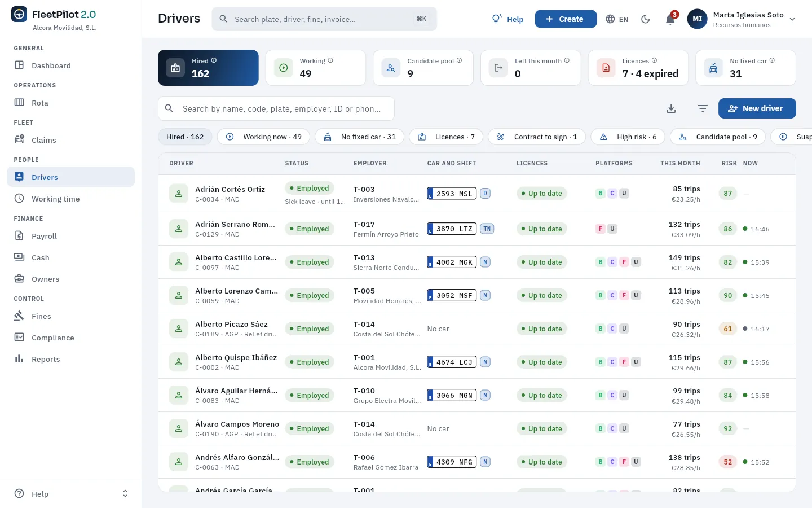
Task: Click the info icon on Hired card
Action: click(214, 60)
